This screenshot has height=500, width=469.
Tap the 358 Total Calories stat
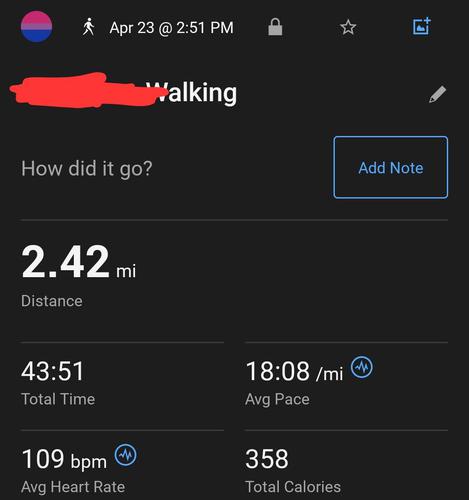[267, 459]
